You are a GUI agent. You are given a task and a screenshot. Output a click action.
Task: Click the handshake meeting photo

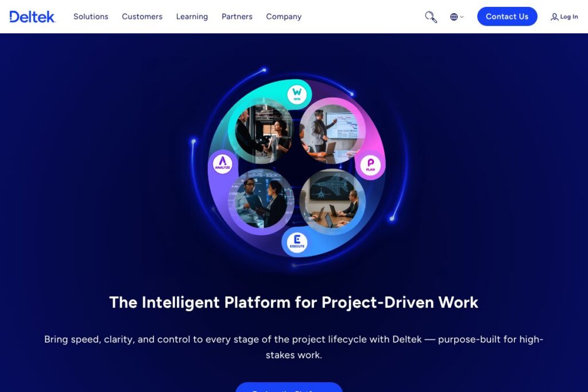262,132
